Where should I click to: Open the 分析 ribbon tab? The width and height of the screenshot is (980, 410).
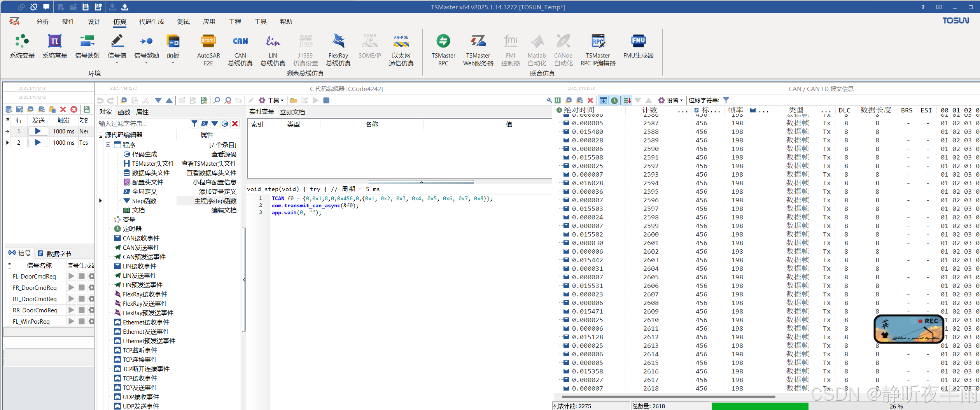tap(43, 21)
